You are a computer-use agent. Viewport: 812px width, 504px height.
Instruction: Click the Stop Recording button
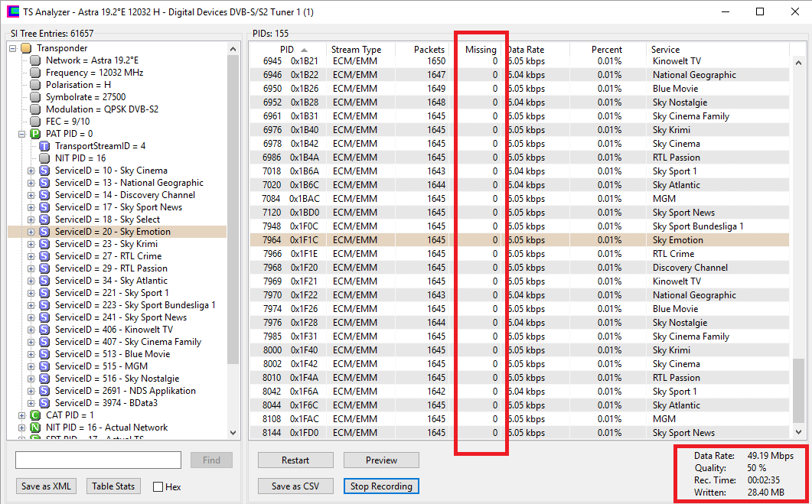(x=381, y=486)
